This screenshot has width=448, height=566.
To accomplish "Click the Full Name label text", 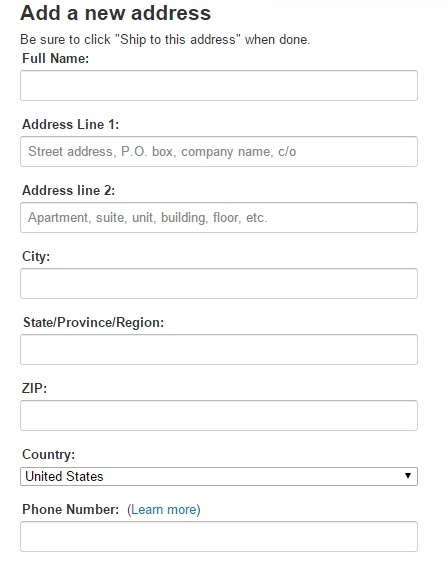I will (56, 58).
